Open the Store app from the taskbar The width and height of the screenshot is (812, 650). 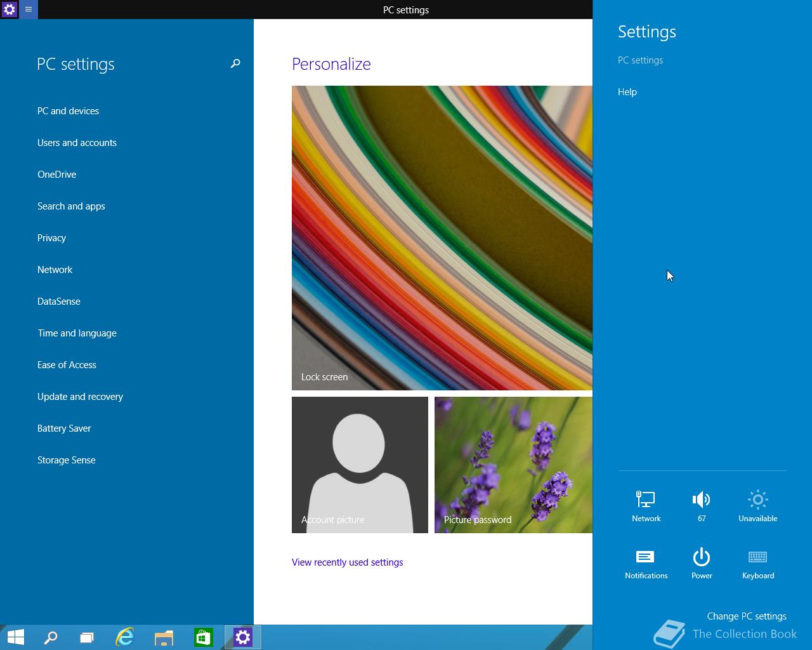203,637
